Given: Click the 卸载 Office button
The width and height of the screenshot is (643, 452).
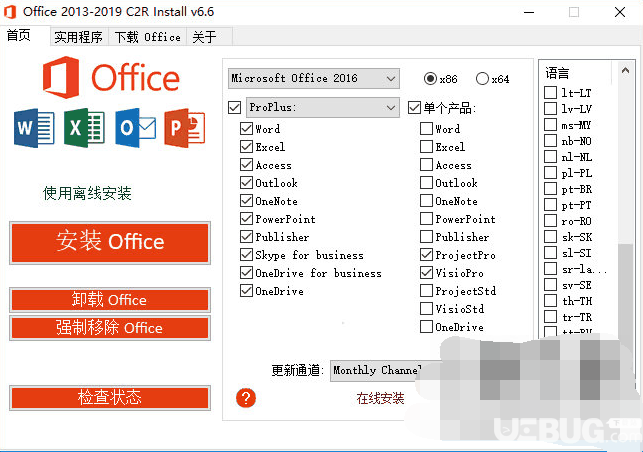Looking at the screenshot, I should (110, 300).
